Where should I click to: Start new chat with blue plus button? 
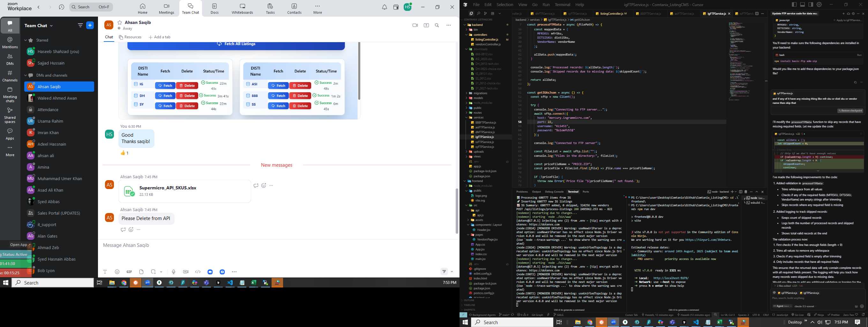[90, 25]
